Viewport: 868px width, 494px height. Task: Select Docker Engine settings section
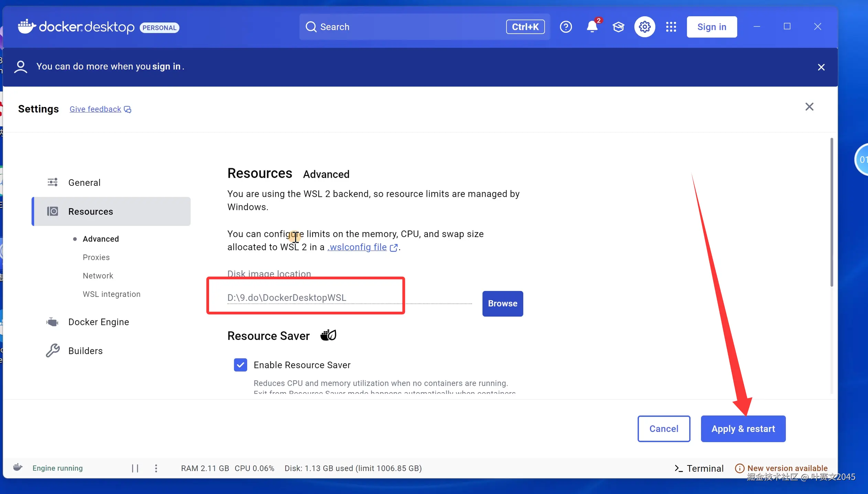98,322
